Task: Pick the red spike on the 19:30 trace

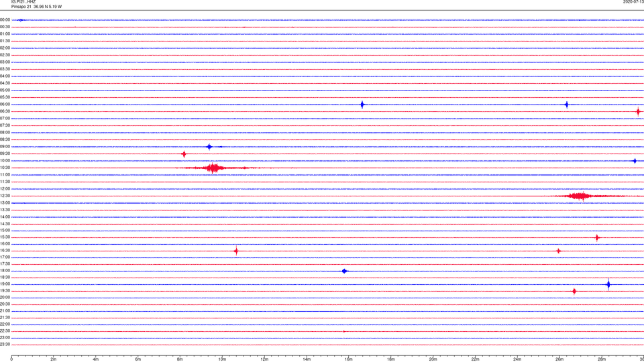Action: pyautogui.click(x=574, y=292)
